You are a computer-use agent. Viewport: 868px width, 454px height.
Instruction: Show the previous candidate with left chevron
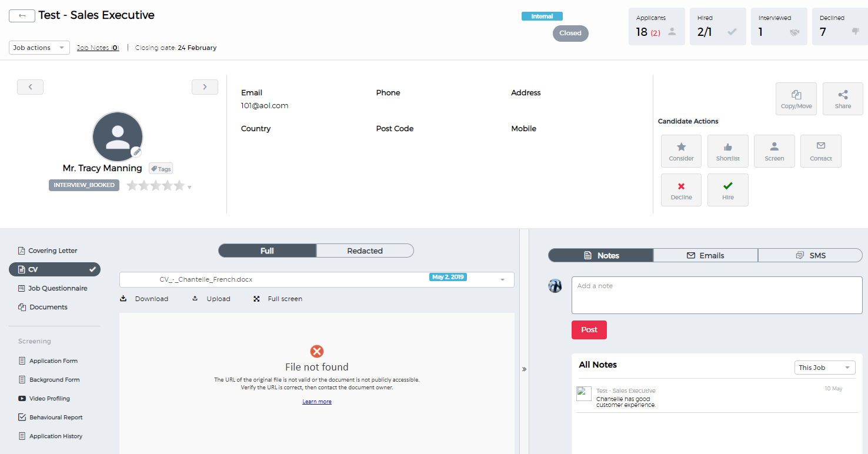tap(30, 87)
